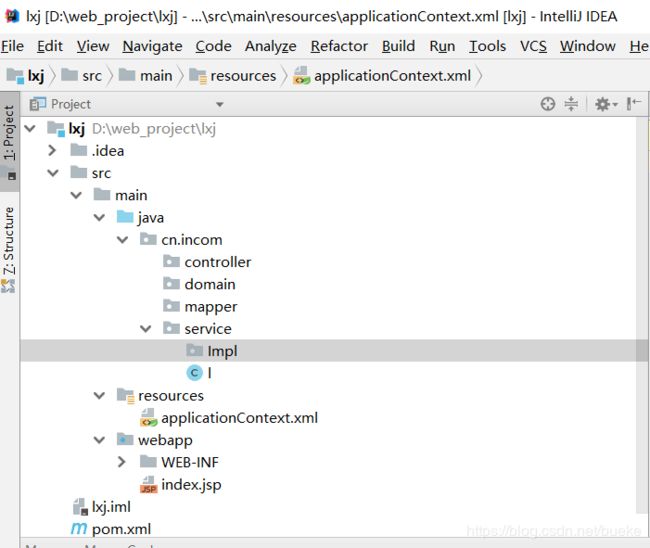The image size is (650, 548).
Task: Click the resources folder icon in tree
Action: point(126,395)
